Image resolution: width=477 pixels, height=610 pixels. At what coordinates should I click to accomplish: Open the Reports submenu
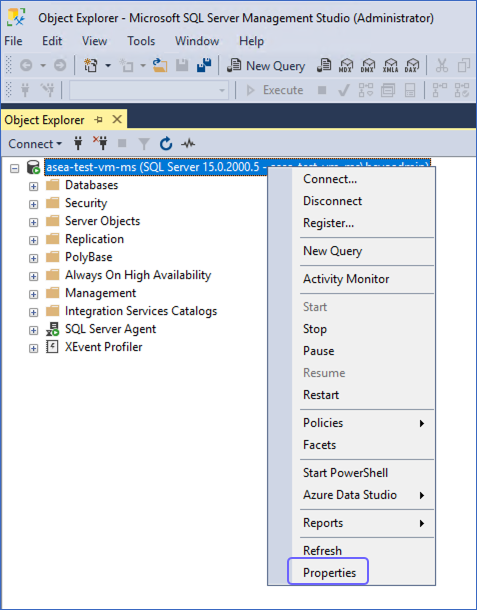[x=323, y=523]
